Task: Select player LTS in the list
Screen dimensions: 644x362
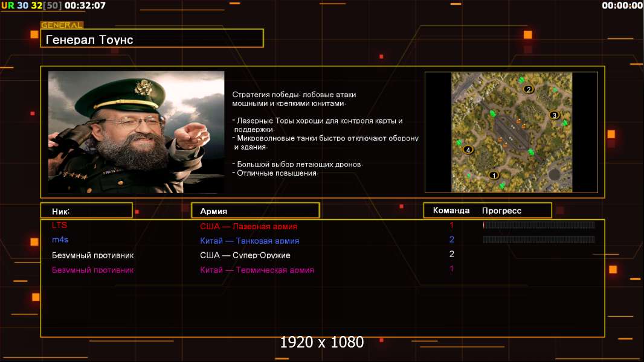Action: 60,225
